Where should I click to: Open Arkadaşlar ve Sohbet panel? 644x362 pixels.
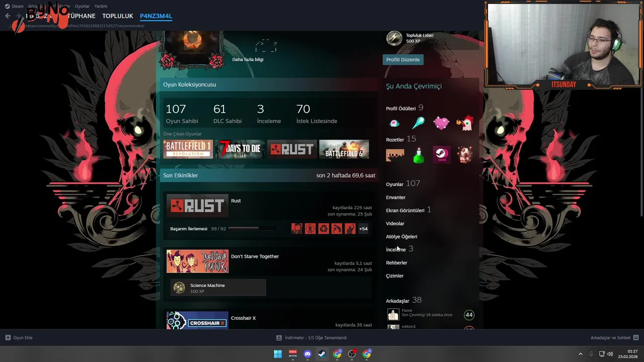[x=614, y=338]
